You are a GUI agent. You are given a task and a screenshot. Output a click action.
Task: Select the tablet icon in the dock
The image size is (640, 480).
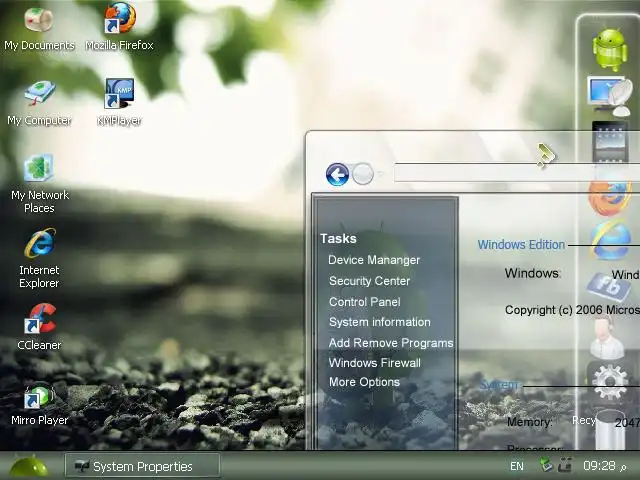point(610,142)
